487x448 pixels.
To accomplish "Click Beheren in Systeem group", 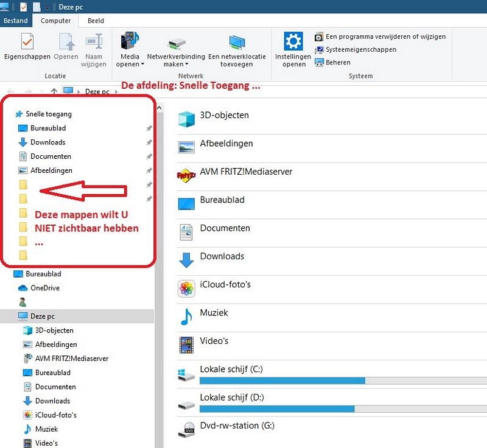I will pos(332,63).
